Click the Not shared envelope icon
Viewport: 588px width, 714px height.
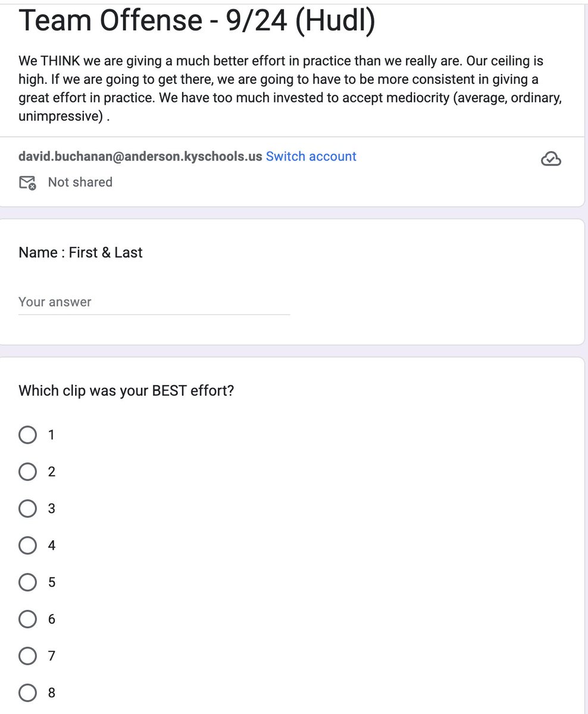(27, 183)
